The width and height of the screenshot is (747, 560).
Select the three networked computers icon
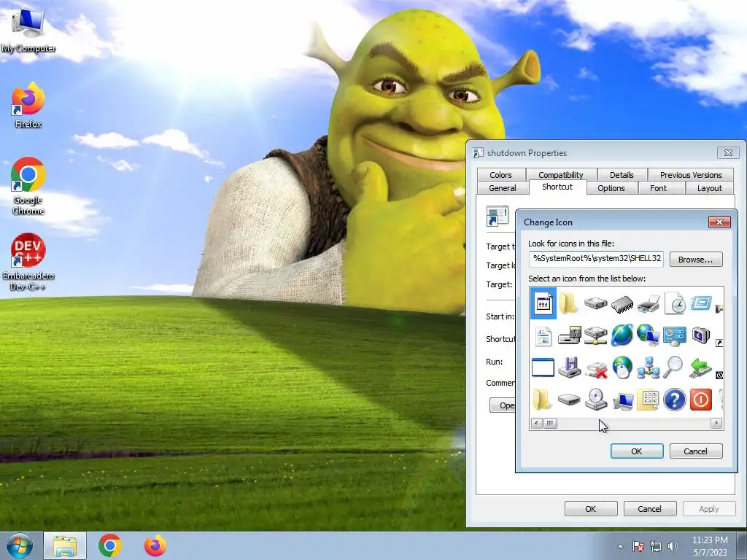pyautogui.click(x=648, y=367)
